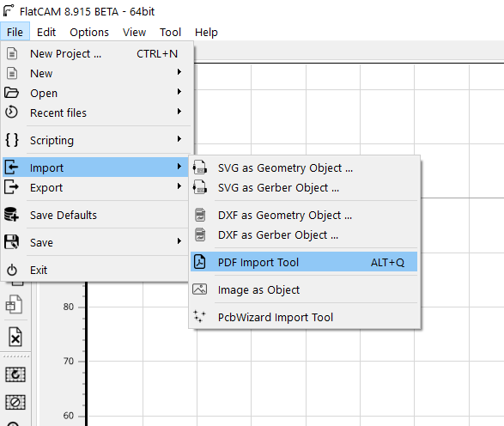
Task: Click ruler value 80
Action: [x=68, y=307]
